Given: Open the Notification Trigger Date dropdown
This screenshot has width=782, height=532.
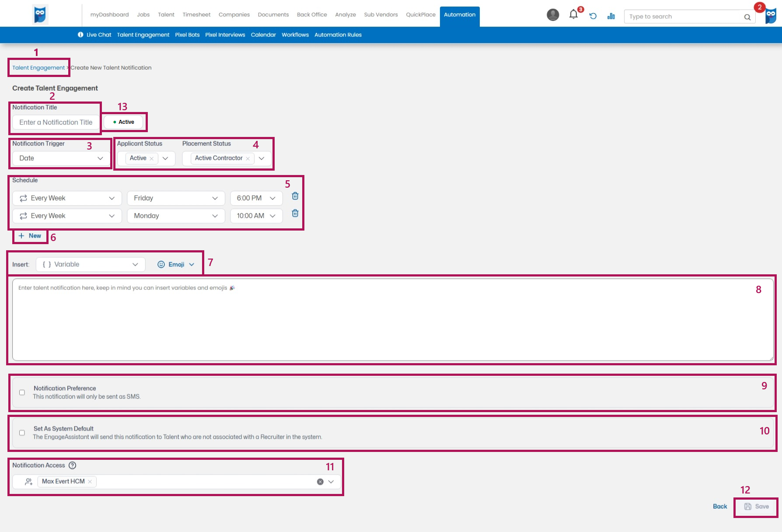Looking at the screenshot, I should pos(61,158).
